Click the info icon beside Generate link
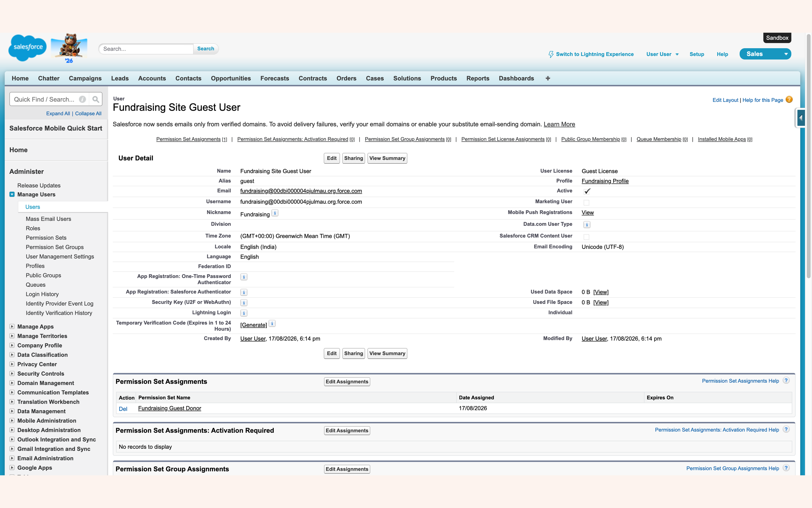The image size is (812, 508). pyautogui.click(x=272, y=324)
